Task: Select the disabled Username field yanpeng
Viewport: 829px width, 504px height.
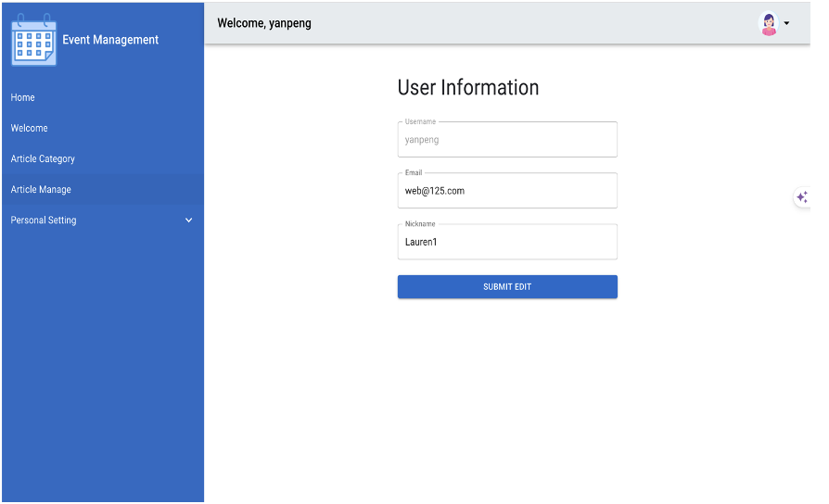Action: click(507, 140)
